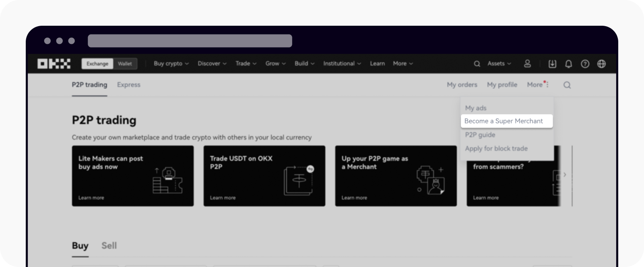Open search in the top navigation bar
The width and height of the screenshot is (644, 267).
tap(477, 64)
